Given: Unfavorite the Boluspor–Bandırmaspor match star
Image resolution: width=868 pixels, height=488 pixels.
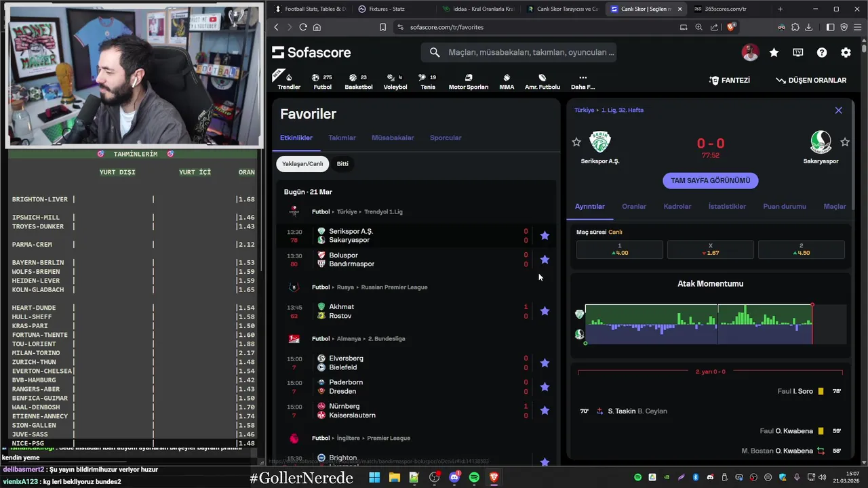Looking at the screenshot, I should [x=545, y=260].
